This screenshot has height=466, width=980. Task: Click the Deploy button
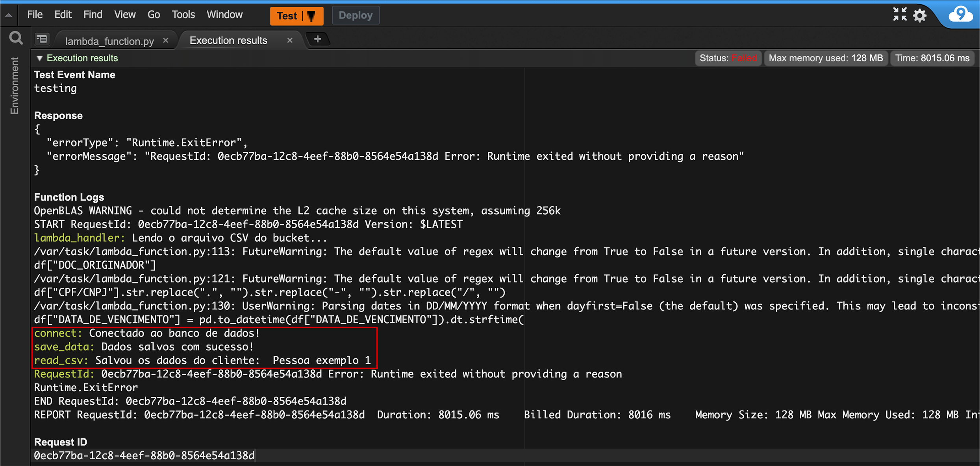point(356,15)
